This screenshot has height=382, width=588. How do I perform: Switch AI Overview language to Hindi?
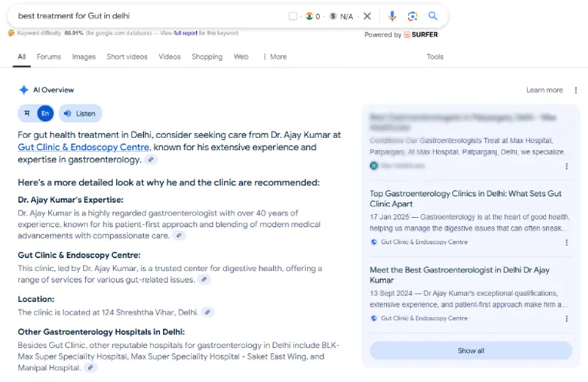27,114
